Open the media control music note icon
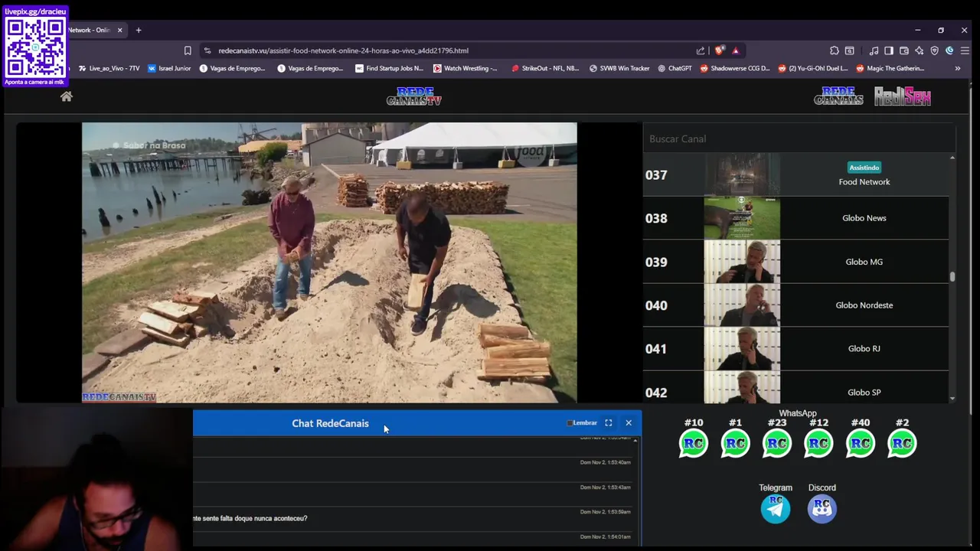 [874, 51]
